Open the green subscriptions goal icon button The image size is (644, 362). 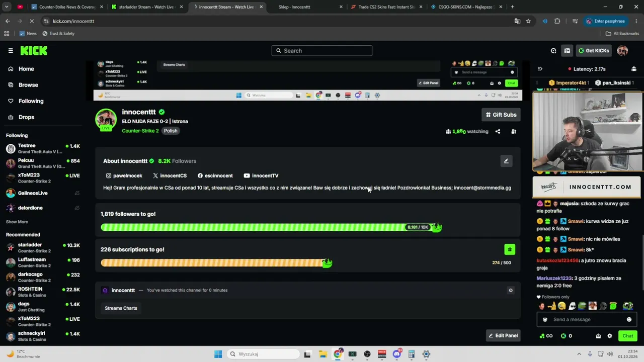510,249
